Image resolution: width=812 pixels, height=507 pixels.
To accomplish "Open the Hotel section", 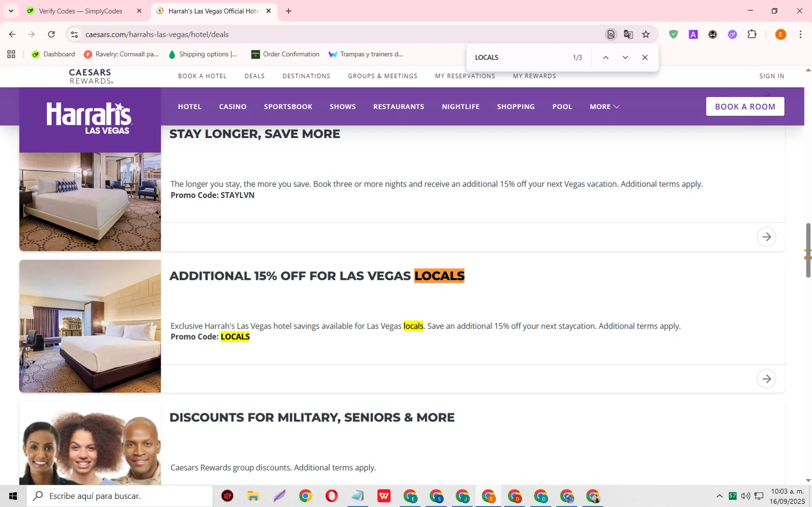I will click(x=189, y=107).
